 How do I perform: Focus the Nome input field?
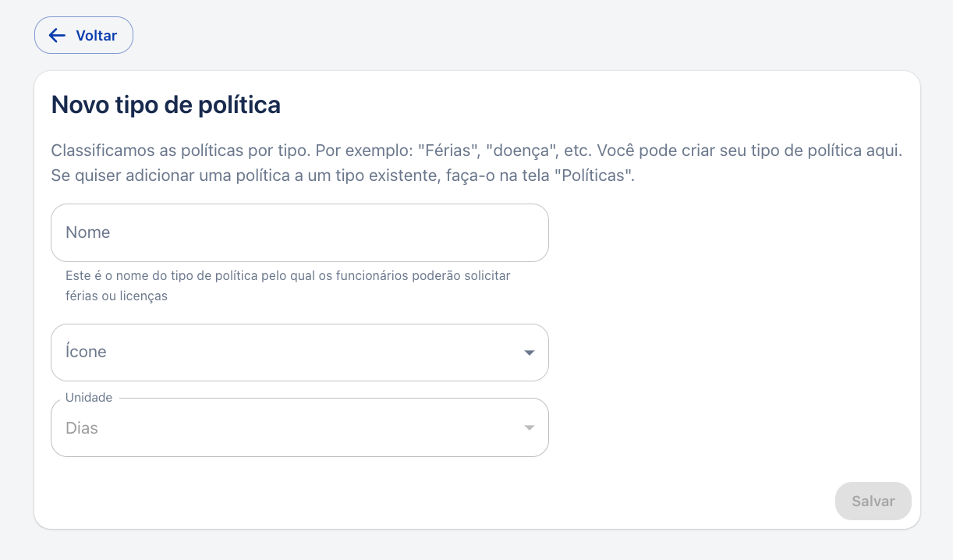(x=299, y=232)
